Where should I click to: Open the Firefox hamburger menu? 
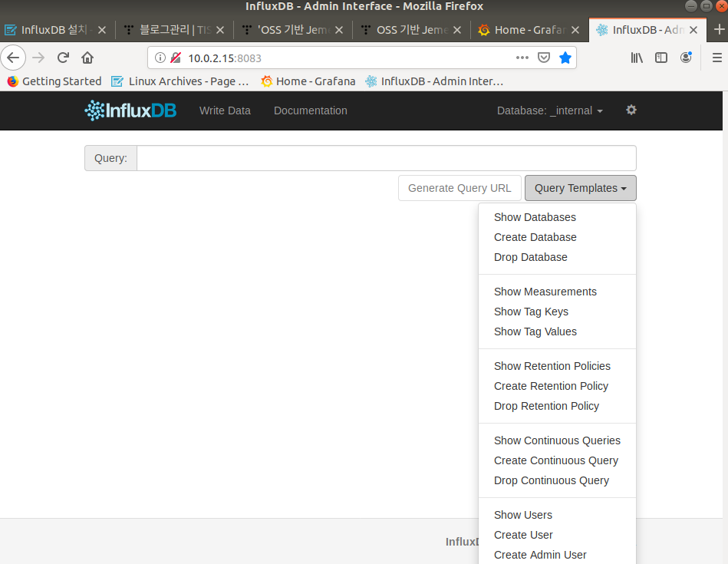click(x=716, y=58)
